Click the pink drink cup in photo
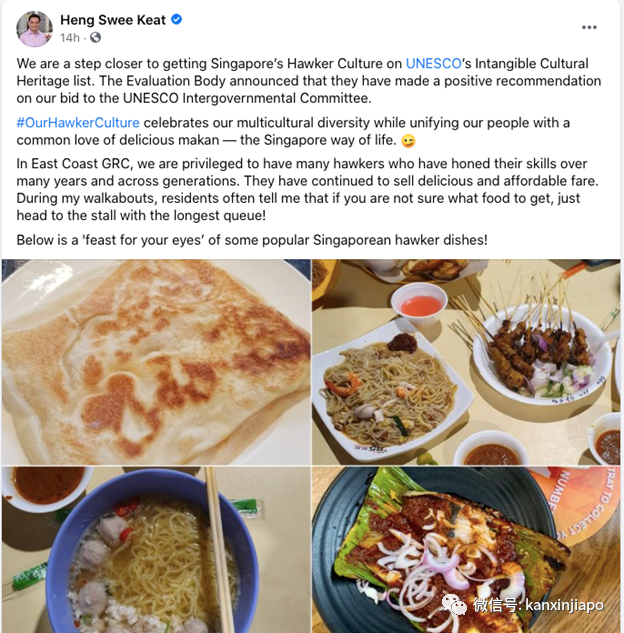Screen dimensions: 624x633 [x=419, y=304]
